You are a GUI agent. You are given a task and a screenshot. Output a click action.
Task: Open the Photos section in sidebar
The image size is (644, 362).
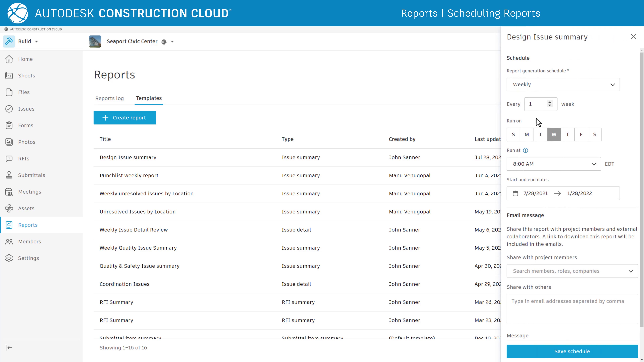[27, 142]
